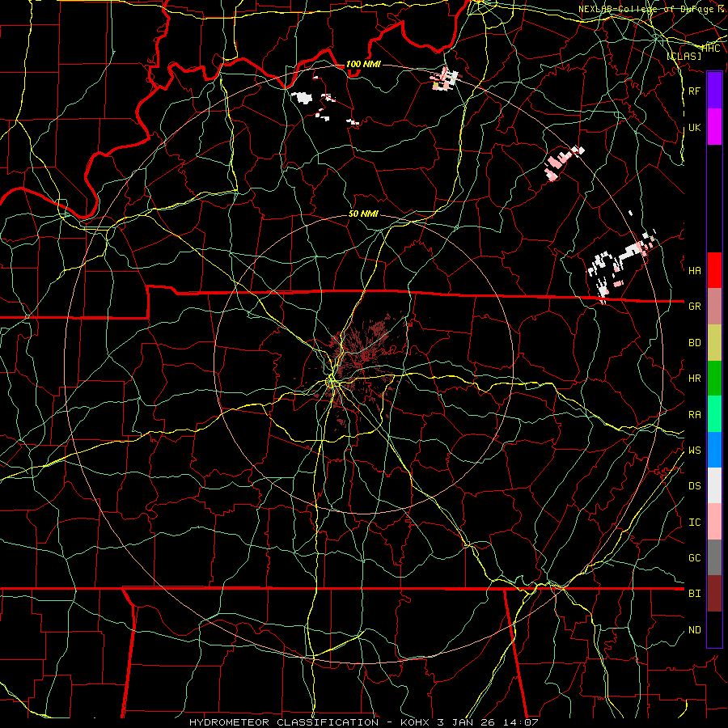The image size is (728, 728).
Task: Click the "GC" legend label
Action: tap(694, 557)
